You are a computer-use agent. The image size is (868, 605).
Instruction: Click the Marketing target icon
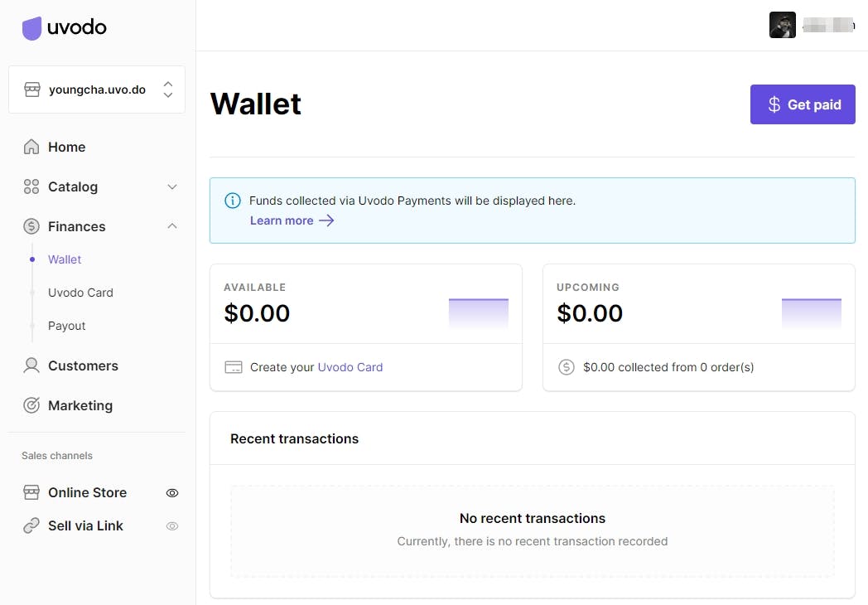(x=31, y=405)
